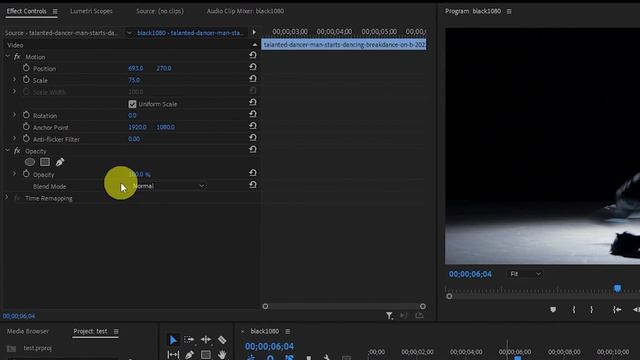The width and height of the screenshot is (640, 360).
Task: Switch to Source (no clips) tab
Action: point(160,11)
